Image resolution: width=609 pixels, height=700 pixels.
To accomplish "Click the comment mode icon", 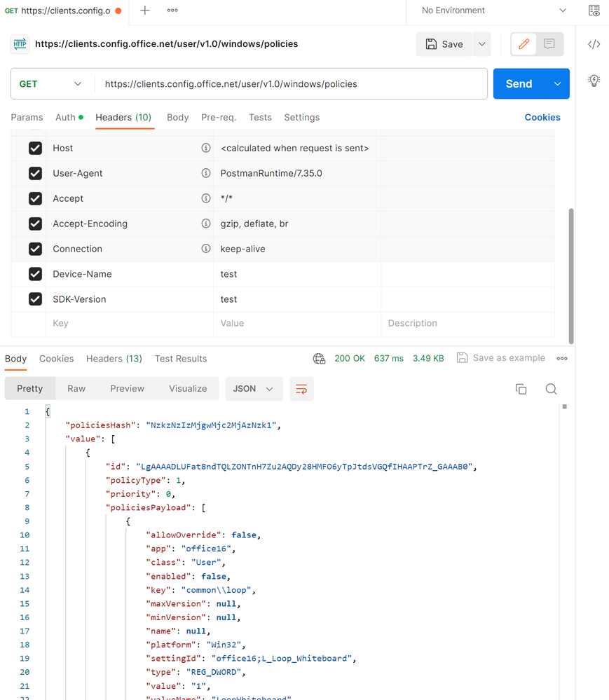I will tap(549, 44).
